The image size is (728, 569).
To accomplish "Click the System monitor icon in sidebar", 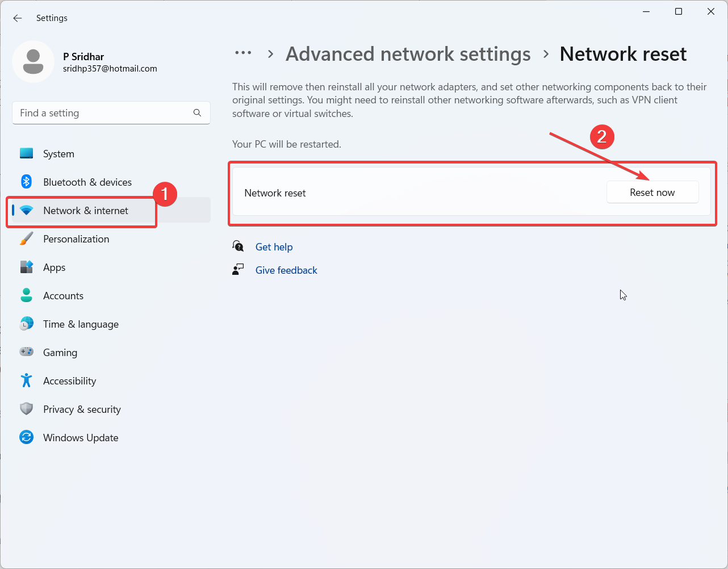I will 27,153.
